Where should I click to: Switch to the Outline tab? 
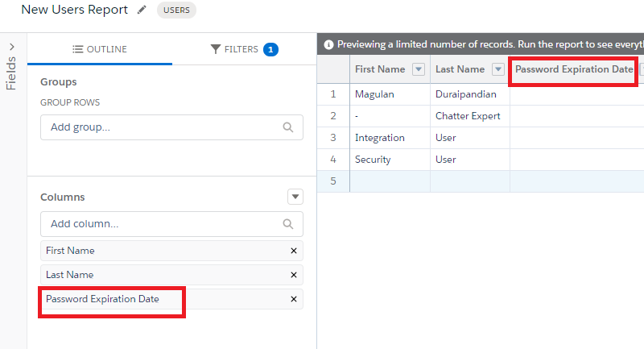[x=100, y=49]
